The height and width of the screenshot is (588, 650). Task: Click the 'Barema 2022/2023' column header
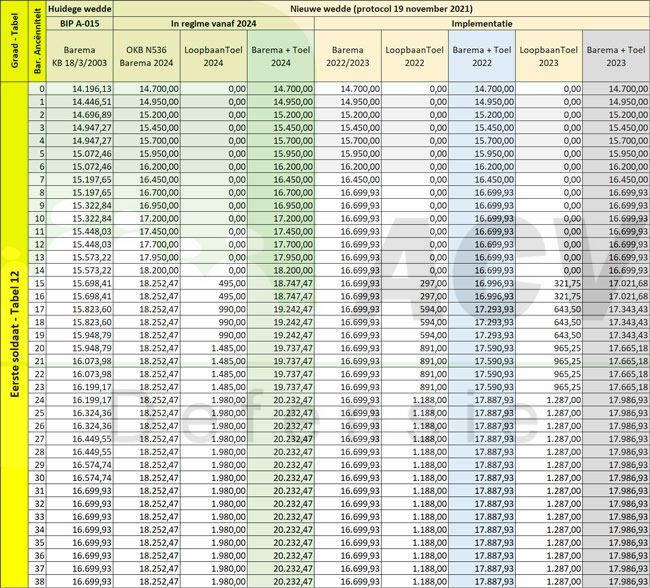pos(348,56)
